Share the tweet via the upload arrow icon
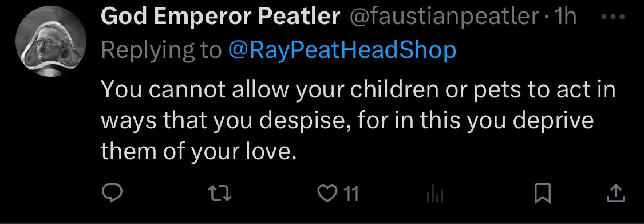The height and width of the screenshot is (224, 644). [615, 194]
